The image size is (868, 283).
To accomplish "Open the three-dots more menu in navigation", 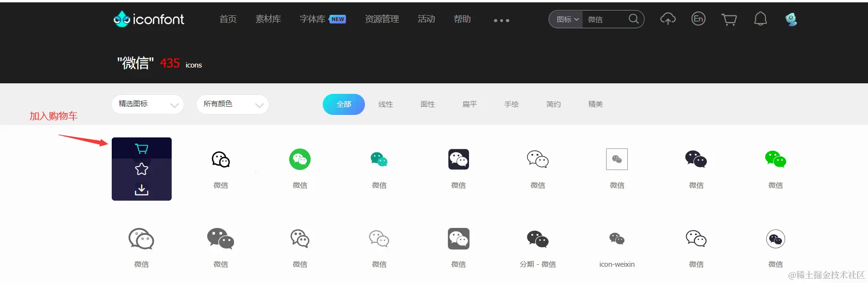I will point(502,21).
